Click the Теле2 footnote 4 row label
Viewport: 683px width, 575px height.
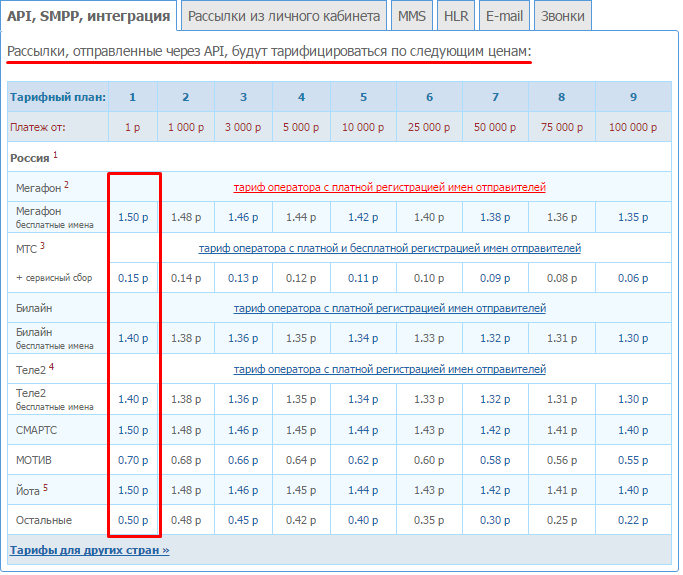pos(35,369)
